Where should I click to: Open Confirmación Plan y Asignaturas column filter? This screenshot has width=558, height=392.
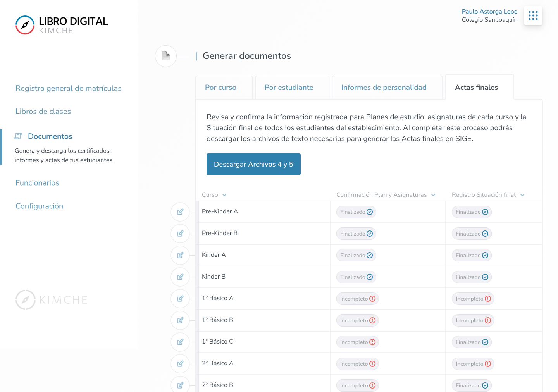433,195
